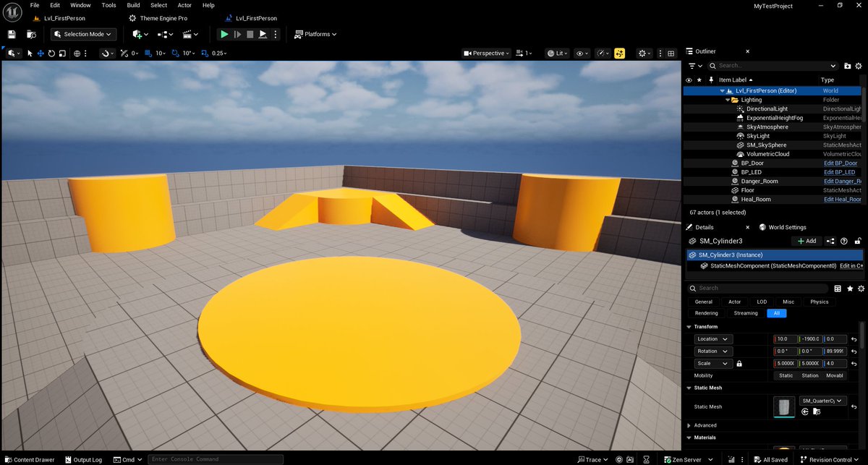Select the Rendering category filter
Image resolution: width=868 pixels, height=465 pixels.
pos(706,313)
